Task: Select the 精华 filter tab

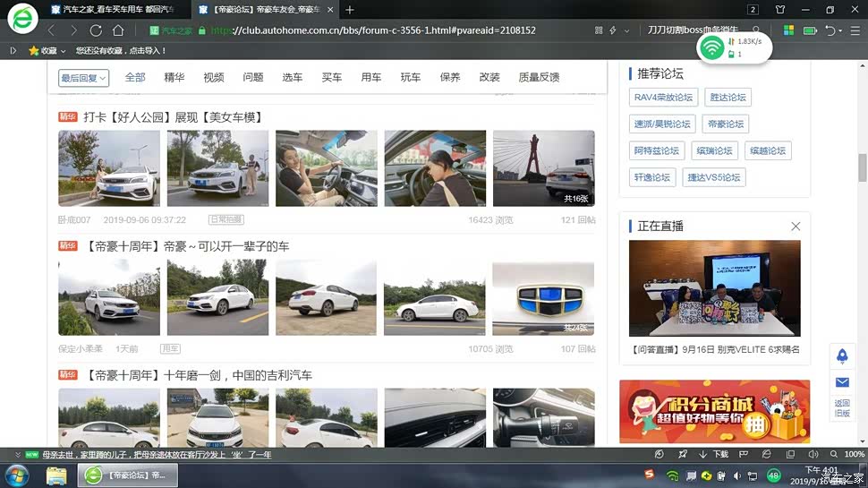Action: pyautogui.click(x=174, y=78)
